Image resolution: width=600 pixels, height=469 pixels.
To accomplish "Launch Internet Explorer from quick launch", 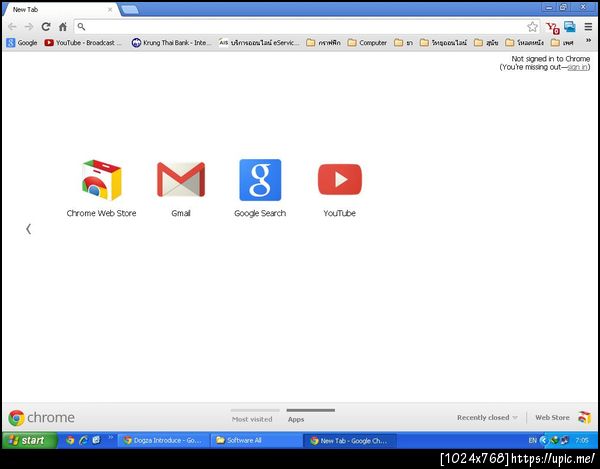I will 83,440.
